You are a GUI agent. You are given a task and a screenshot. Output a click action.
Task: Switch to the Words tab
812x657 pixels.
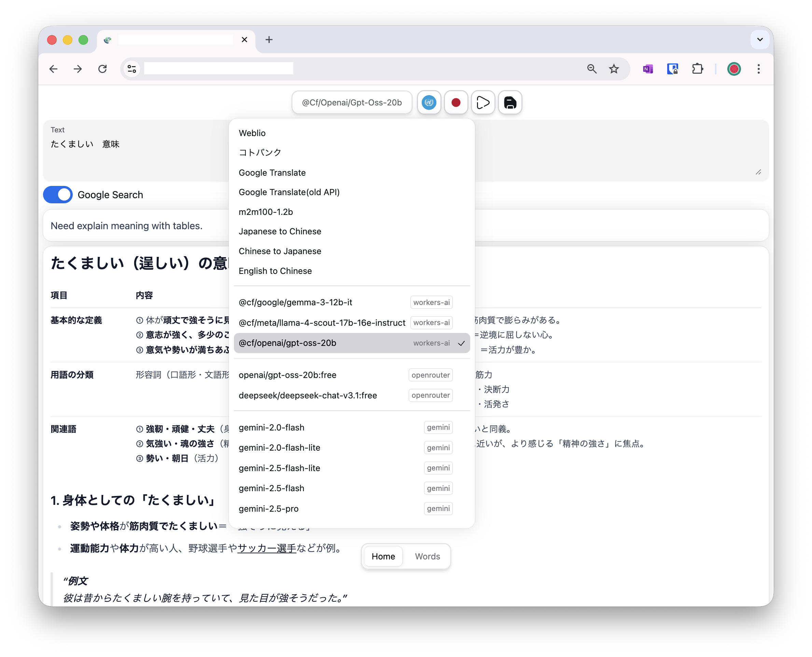pos(427,556)
